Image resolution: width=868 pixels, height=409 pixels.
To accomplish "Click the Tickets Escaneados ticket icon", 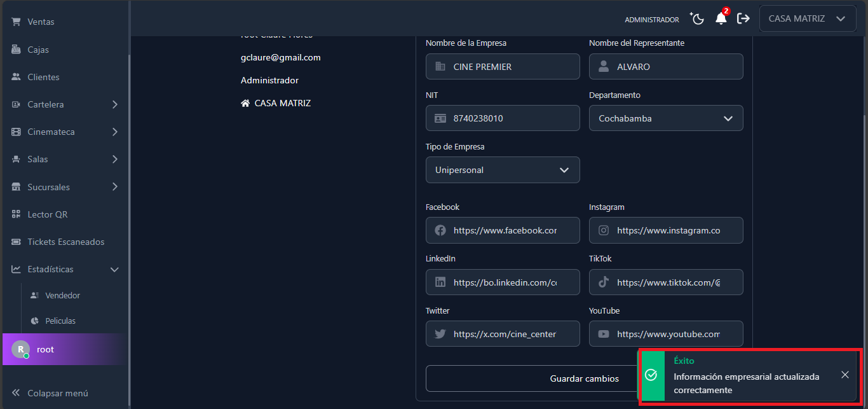I will 16,242.
